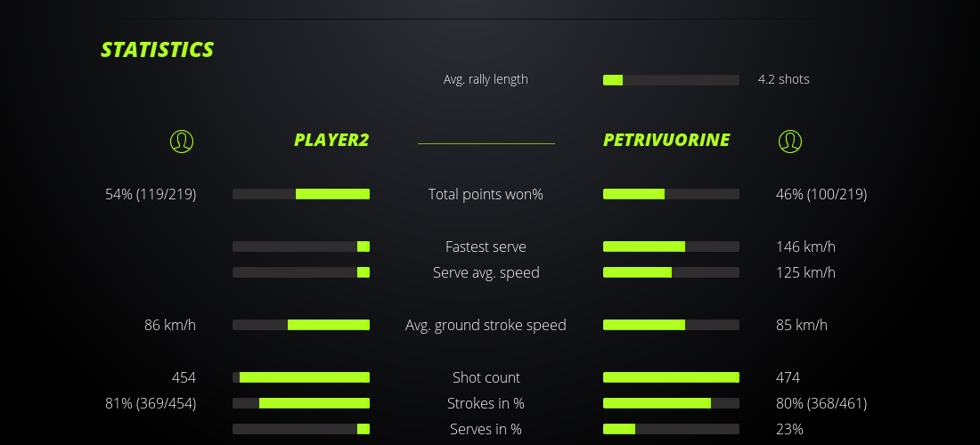
Task: Click the 146 km/h fastest serve value
Action: [805, 247]
